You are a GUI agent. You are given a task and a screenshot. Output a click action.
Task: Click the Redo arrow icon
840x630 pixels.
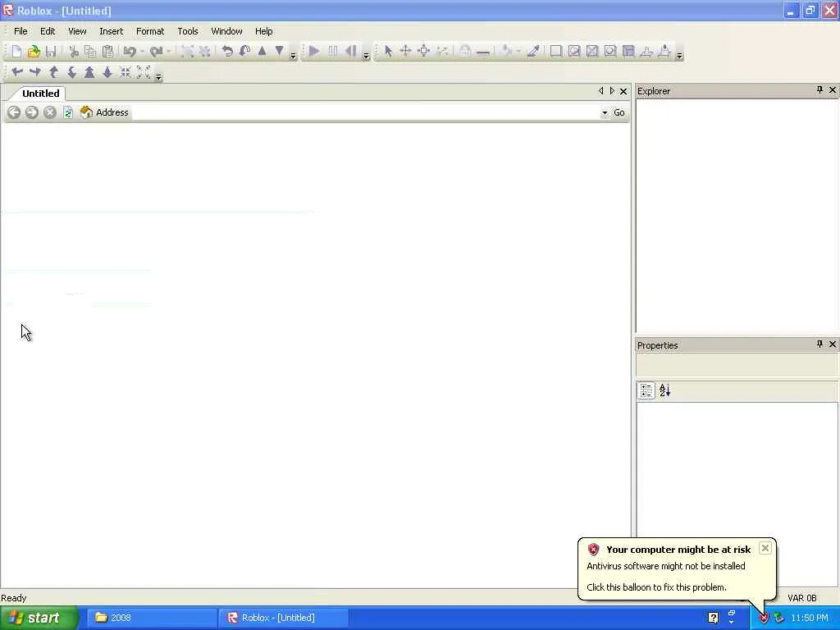tap(156, 52)
